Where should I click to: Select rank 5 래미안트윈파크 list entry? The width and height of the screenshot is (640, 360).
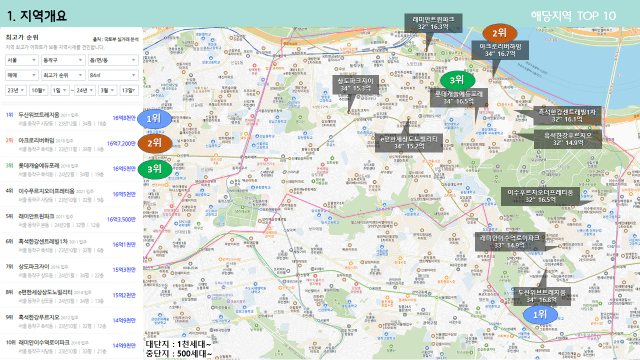(x=71, y=220)
